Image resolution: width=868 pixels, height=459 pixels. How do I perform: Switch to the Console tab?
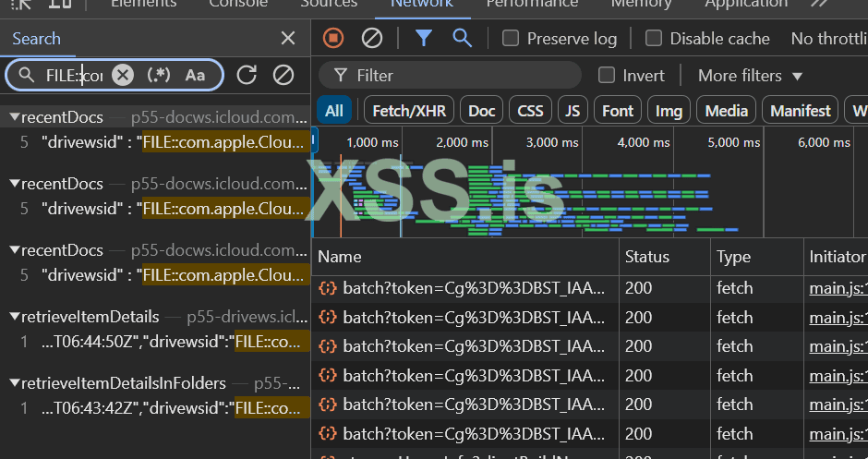tap(238, 4)
